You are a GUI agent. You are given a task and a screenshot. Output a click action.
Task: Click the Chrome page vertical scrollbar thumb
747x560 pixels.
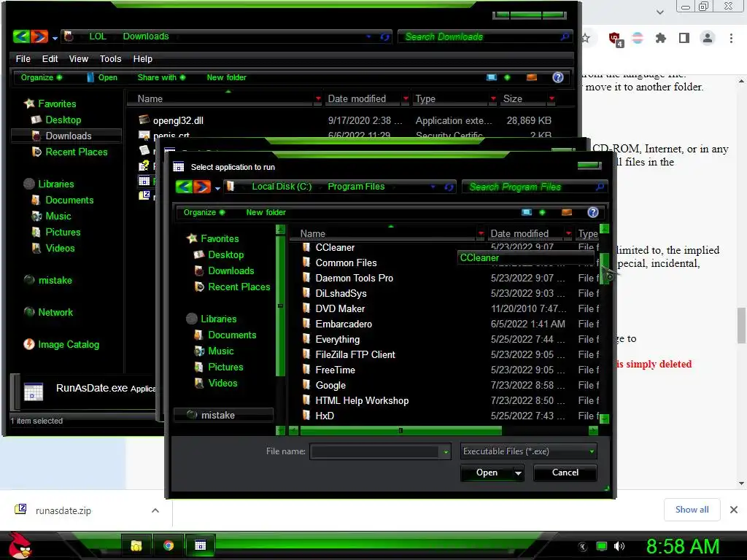pos(741,325)
